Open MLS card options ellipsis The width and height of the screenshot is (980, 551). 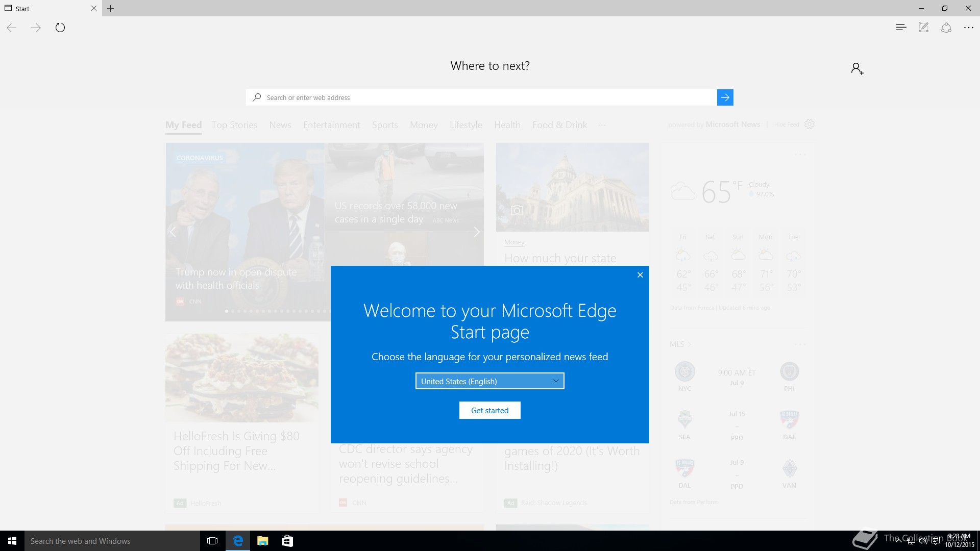click(800, 344)
